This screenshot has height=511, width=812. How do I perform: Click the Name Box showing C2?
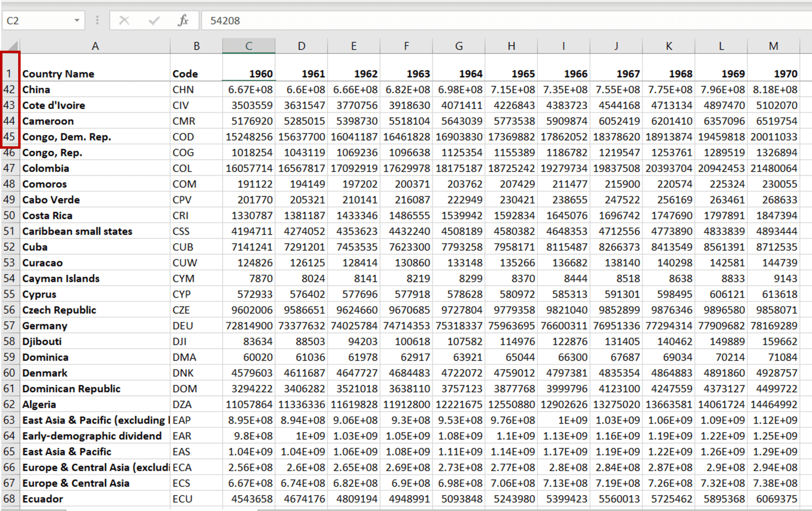pyautogui.click(x=36, y=20)
